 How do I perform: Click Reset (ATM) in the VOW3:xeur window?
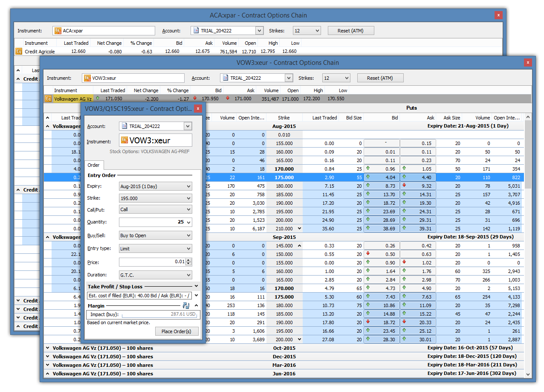(x=380, y=78)
